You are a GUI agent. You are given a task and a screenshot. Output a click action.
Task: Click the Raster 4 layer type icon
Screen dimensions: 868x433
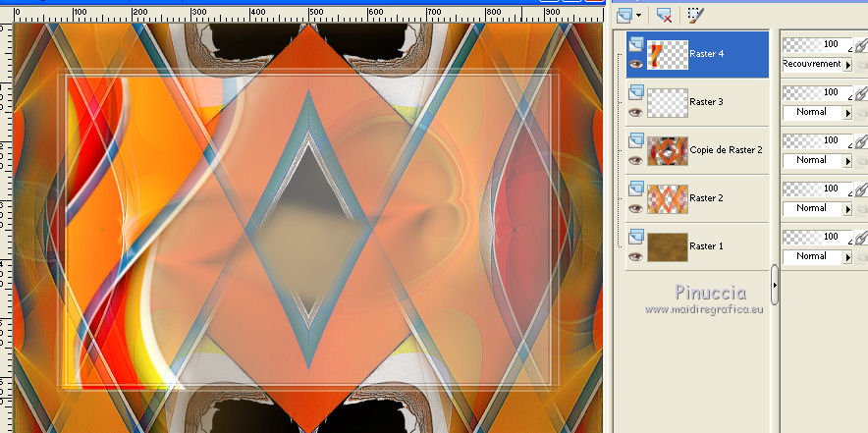(x=636, y=43)
